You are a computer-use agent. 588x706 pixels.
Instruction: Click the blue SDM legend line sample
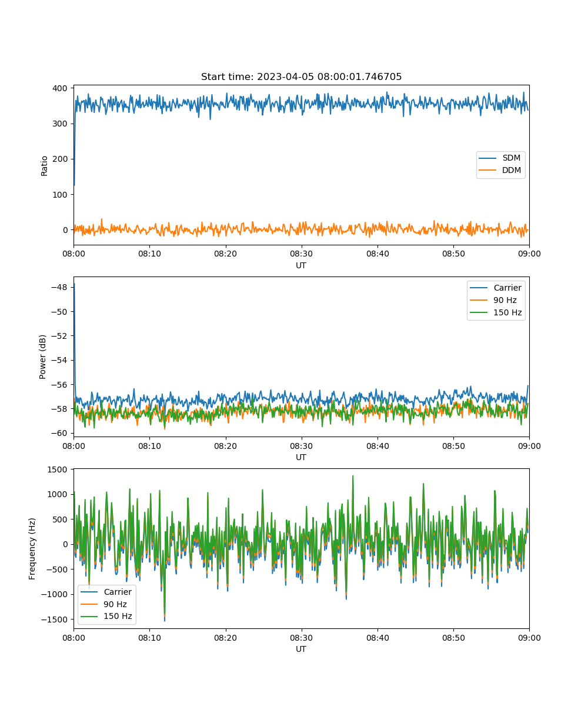(487, 158)
